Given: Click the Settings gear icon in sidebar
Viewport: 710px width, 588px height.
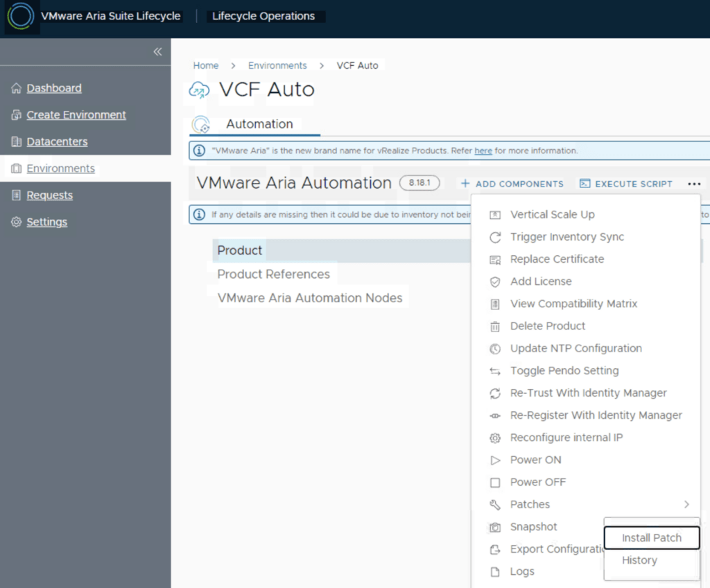Looking at the screenshot, I should (x=17, y=223).
